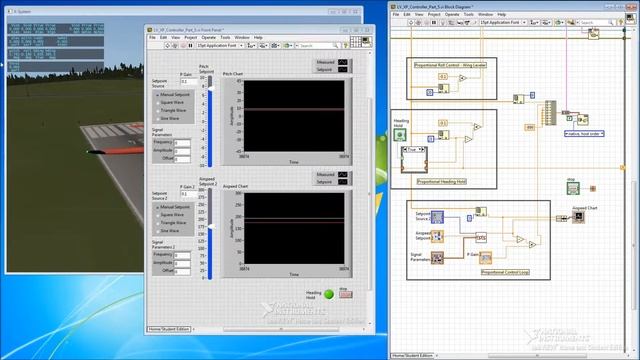Open Reorder dropdown in Front Panel toolbar

click(287, 46)
